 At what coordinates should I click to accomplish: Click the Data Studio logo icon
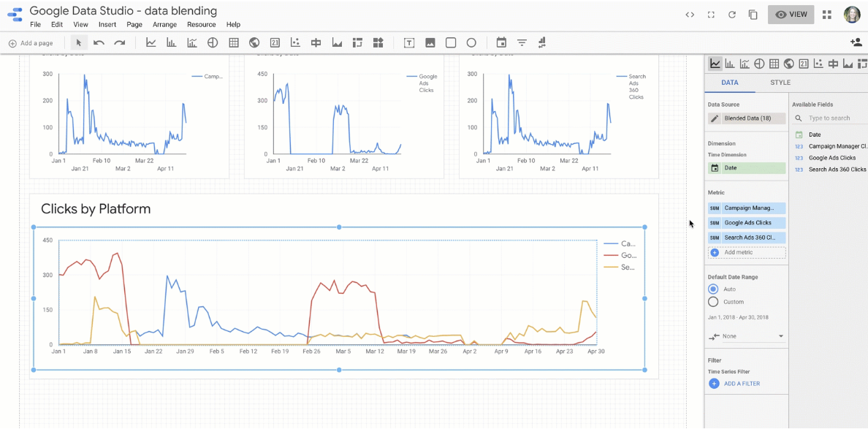point(15,15)
